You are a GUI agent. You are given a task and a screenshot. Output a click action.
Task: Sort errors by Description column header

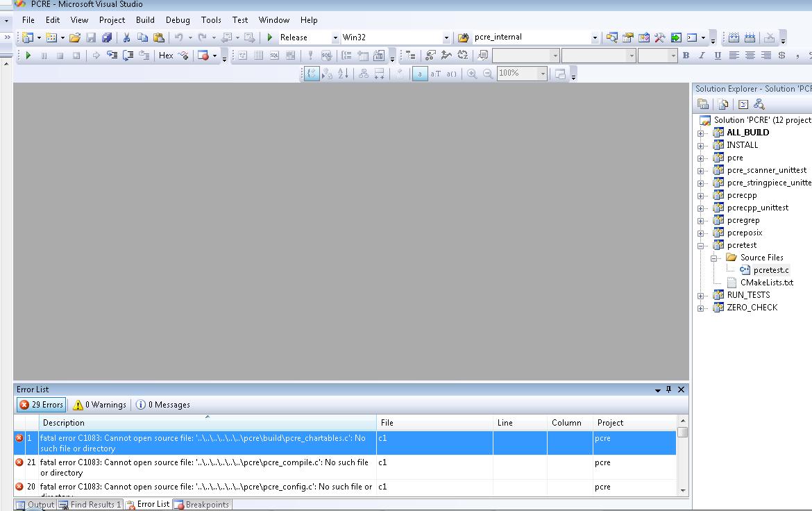pyautogui.click(x=208, y=423)
